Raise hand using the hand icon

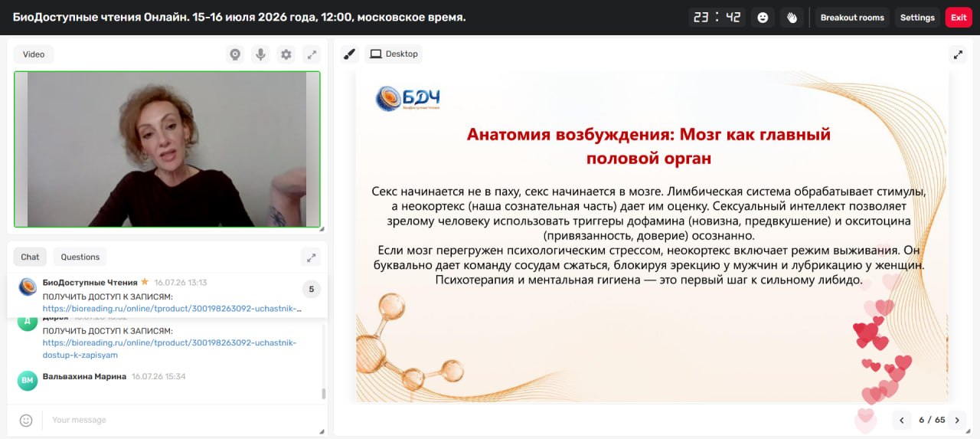click(792, 18)
